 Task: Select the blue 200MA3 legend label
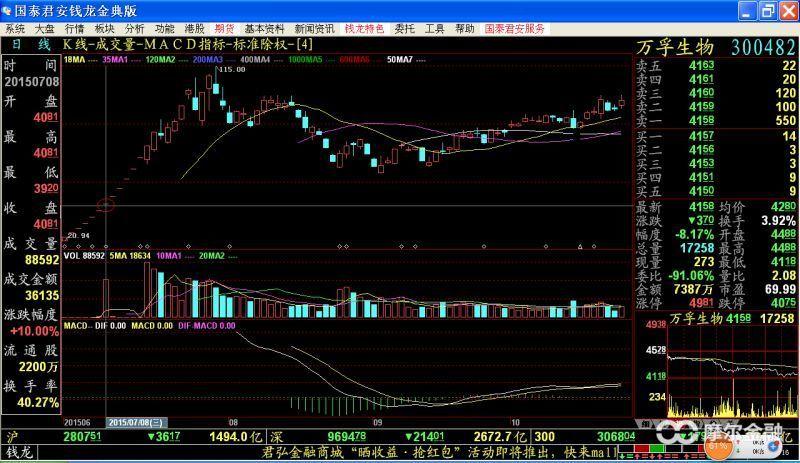coord(208,60)
